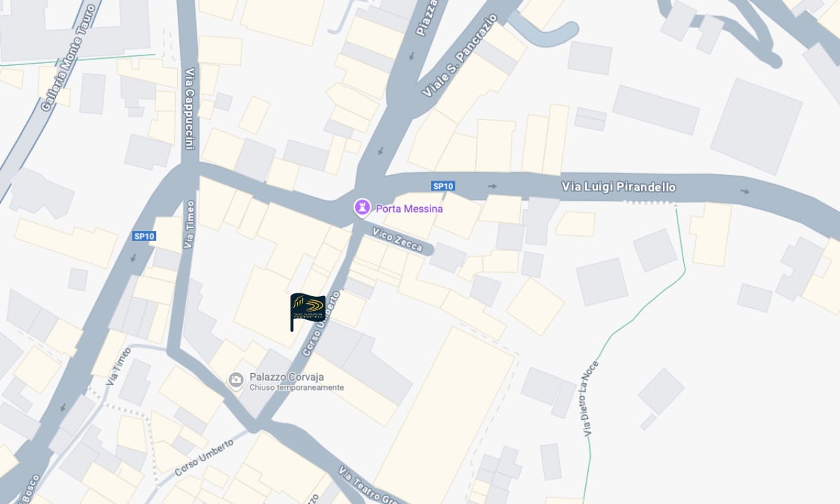Open the Palazzo Corvaja camera pin icon
This screenshot has width=840, height=504.
[237, 380]
